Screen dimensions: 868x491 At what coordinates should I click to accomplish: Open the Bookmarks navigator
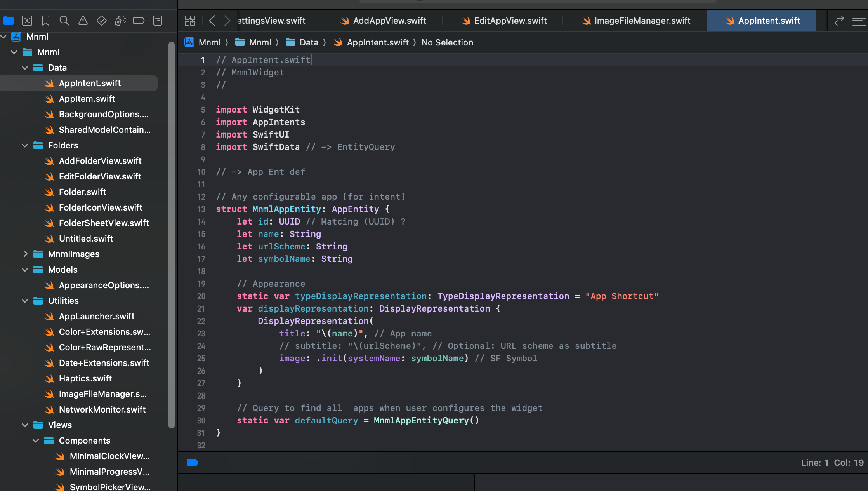click(45, 21)
